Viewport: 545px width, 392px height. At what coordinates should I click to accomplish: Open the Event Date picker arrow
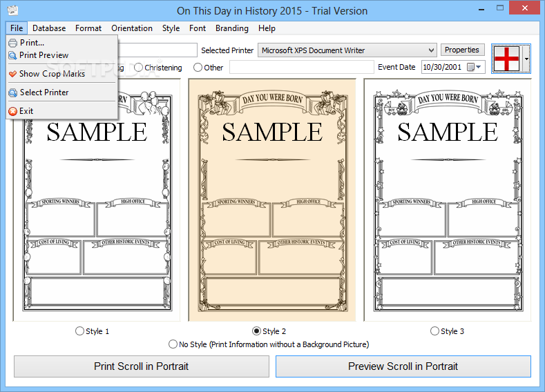479,67
